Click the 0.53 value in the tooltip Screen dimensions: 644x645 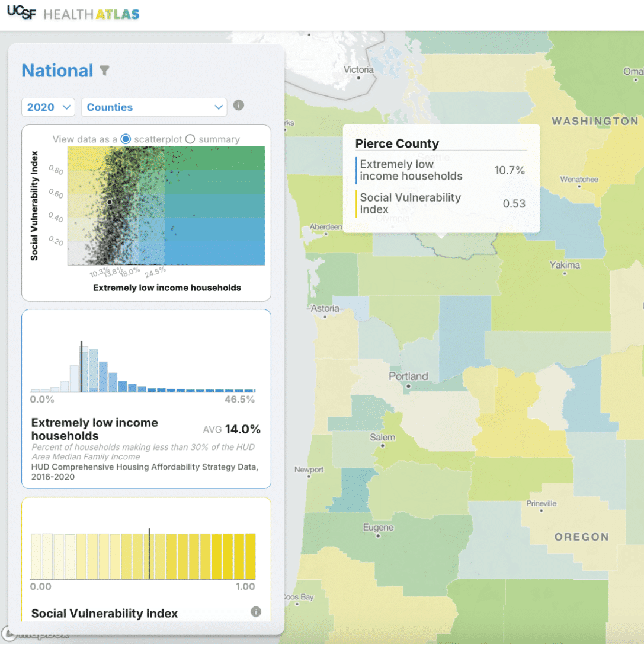click(514, 203)
